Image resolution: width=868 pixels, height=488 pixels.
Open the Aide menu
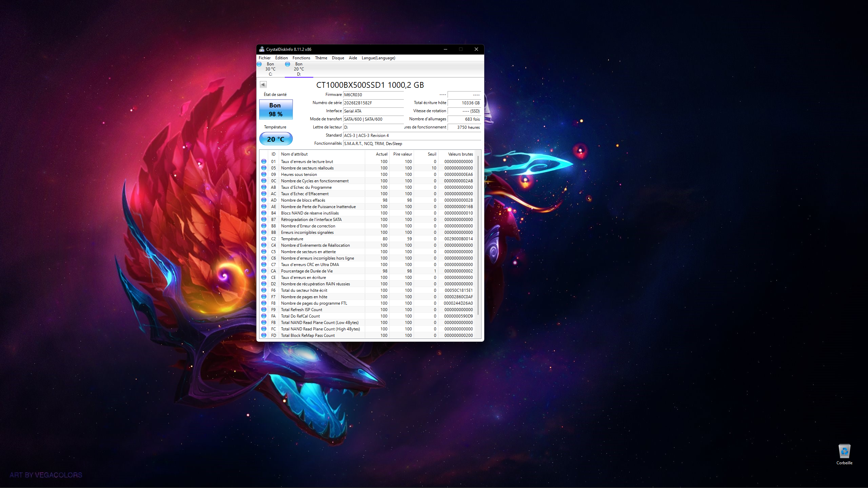tap(353, 58)
